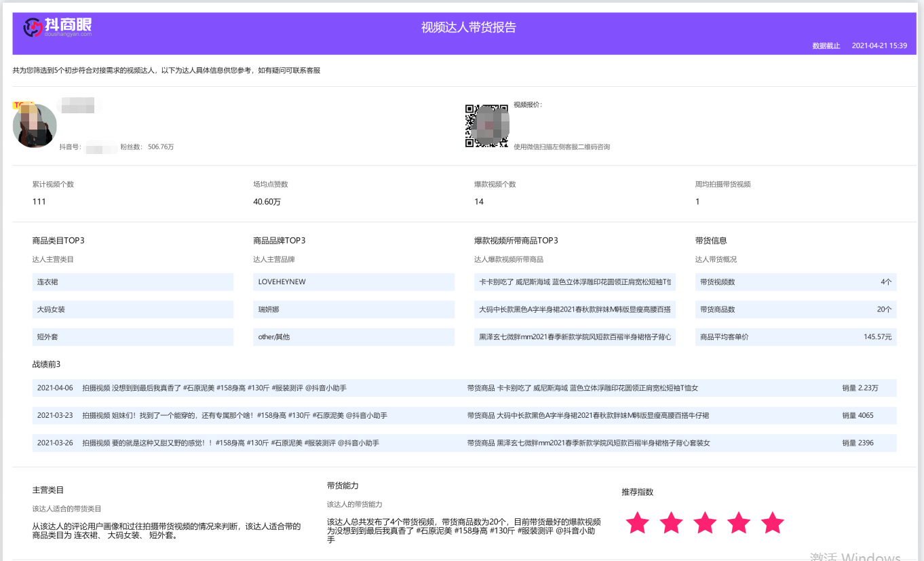Click the 累计视频个数 value 111
924x561 pixels.
[x=39, y=201]
